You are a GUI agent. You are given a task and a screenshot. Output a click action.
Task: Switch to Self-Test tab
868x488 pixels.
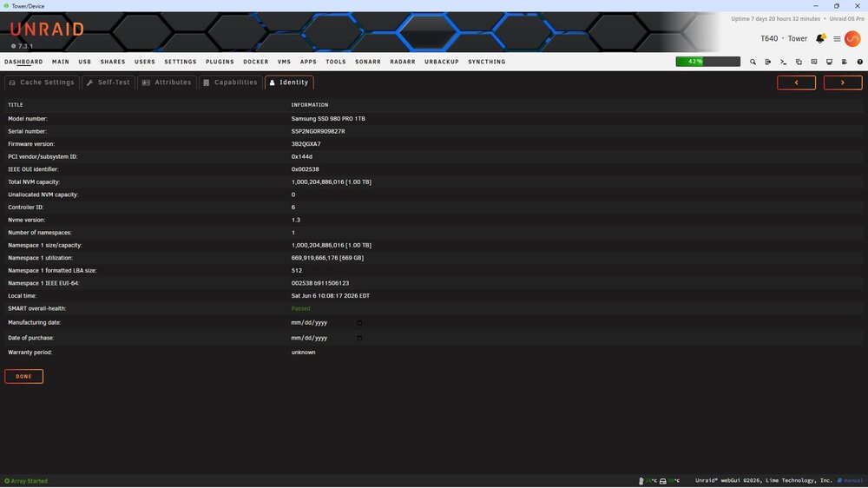[x=108, y=82]
